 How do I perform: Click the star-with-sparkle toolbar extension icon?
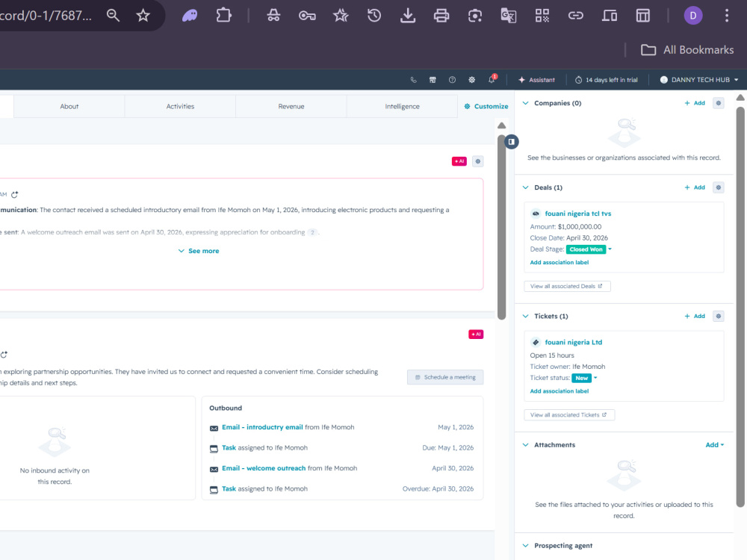pyautogui.click(x=341, y=15)
